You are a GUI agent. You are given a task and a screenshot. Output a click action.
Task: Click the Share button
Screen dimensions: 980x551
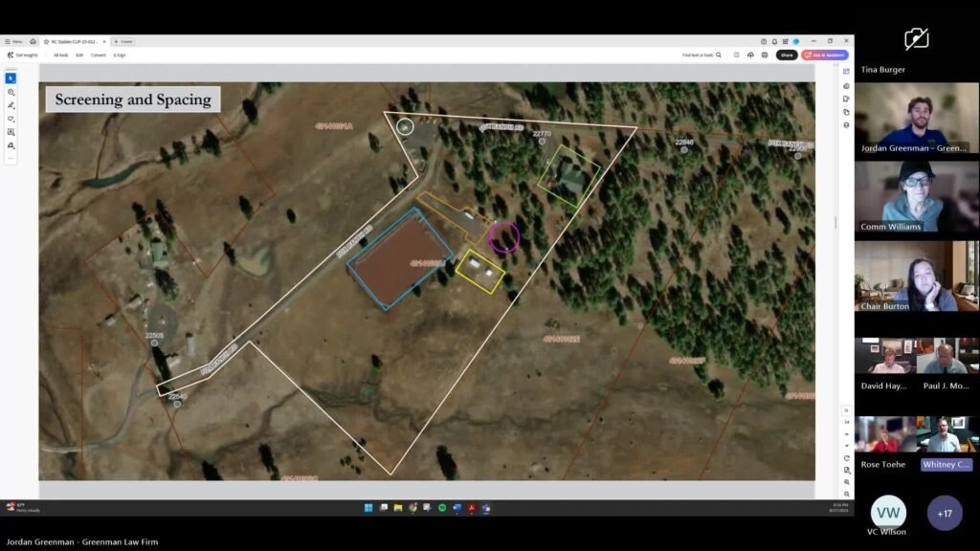787,55
